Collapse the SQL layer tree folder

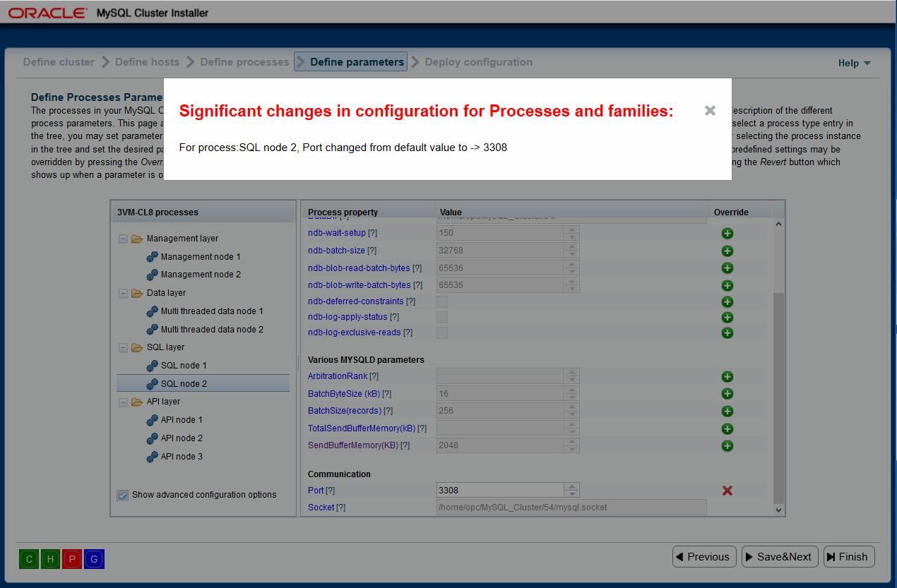[123, 347]
